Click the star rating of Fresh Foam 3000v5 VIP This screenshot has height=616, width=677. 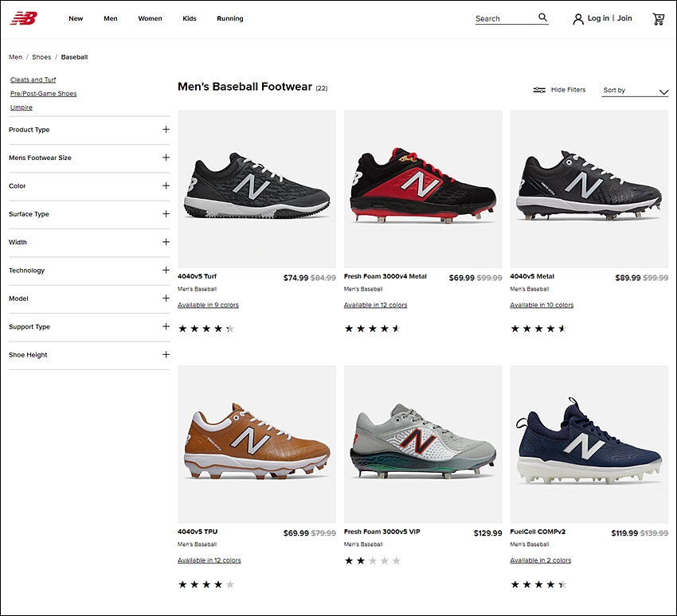pyautogui.click(x=373, y=561)
